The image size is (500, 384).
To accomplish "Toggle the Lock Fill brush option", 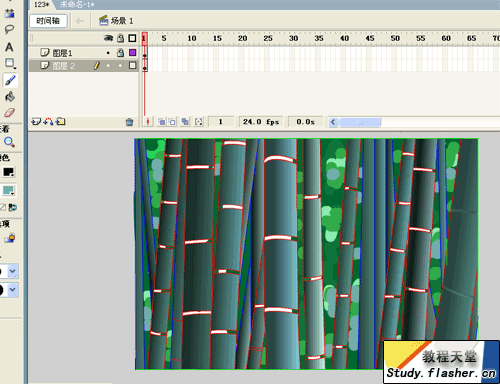I will click(x=10, y=238).
